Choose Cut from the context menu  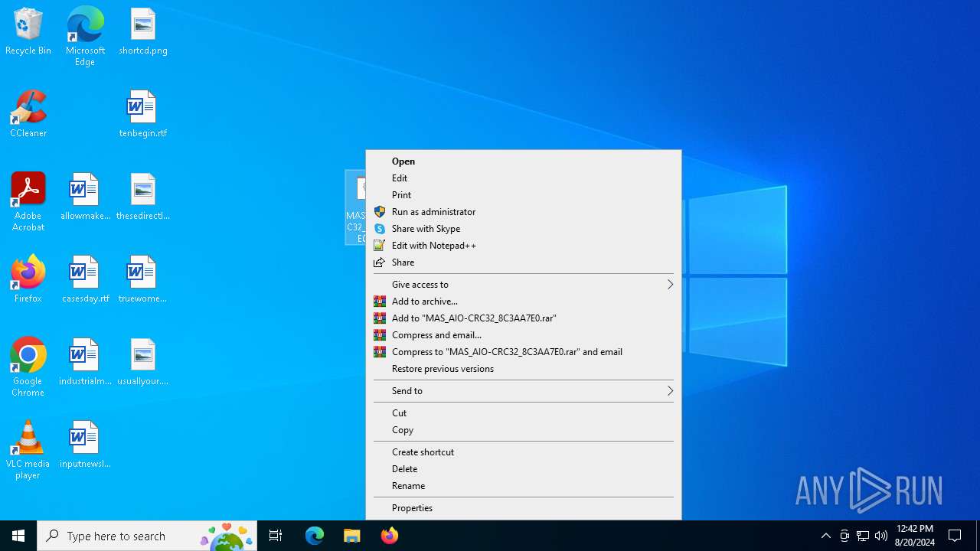pos(524,413)
